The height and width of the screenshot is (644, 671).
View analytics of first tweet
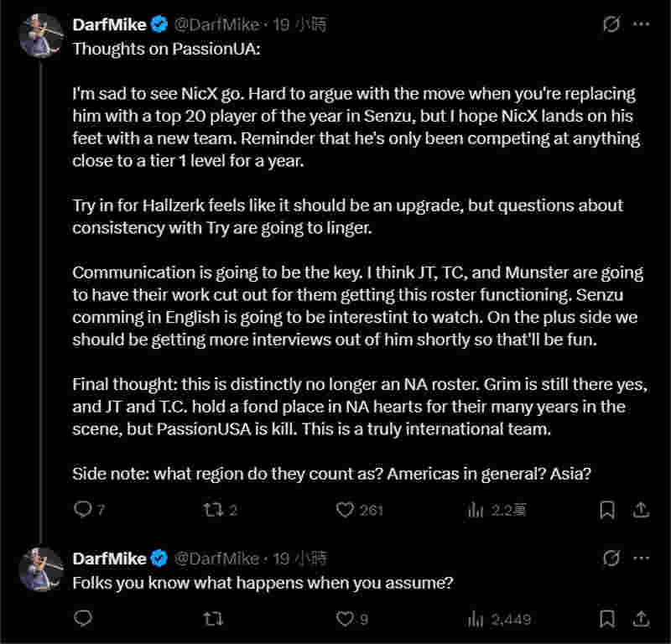[476, 509]
